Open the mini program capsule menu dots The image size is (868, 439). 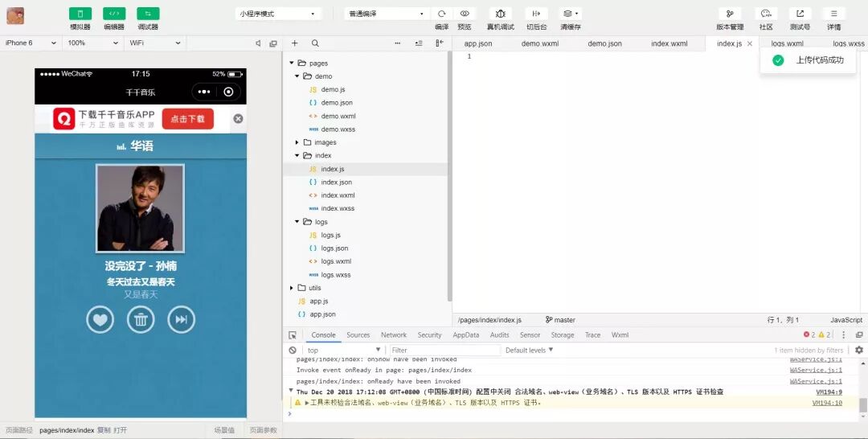(x=204, y=92)
